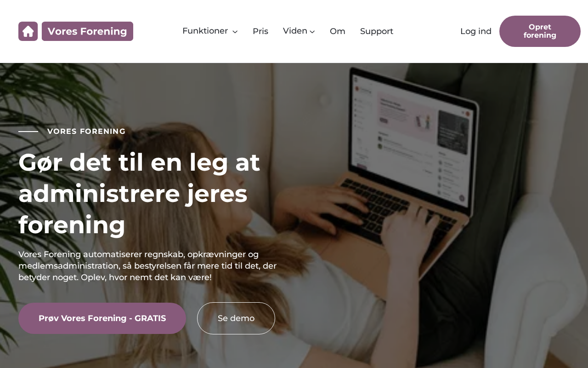Click the main hero heading text
This screenshot has height=368, width=588.
coord(139,194)
